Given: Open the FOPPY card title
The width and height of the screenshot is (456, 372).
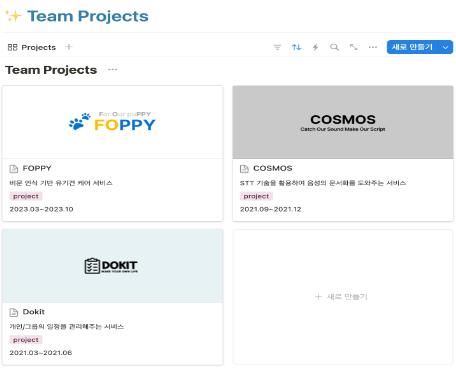Looking at the screenshot, I should (x=37, y=168).
